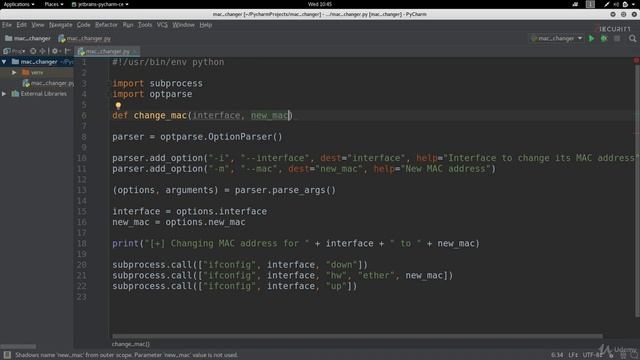
Task: Click the UTF-8 encoding widget
Action: tap(592, 355)
